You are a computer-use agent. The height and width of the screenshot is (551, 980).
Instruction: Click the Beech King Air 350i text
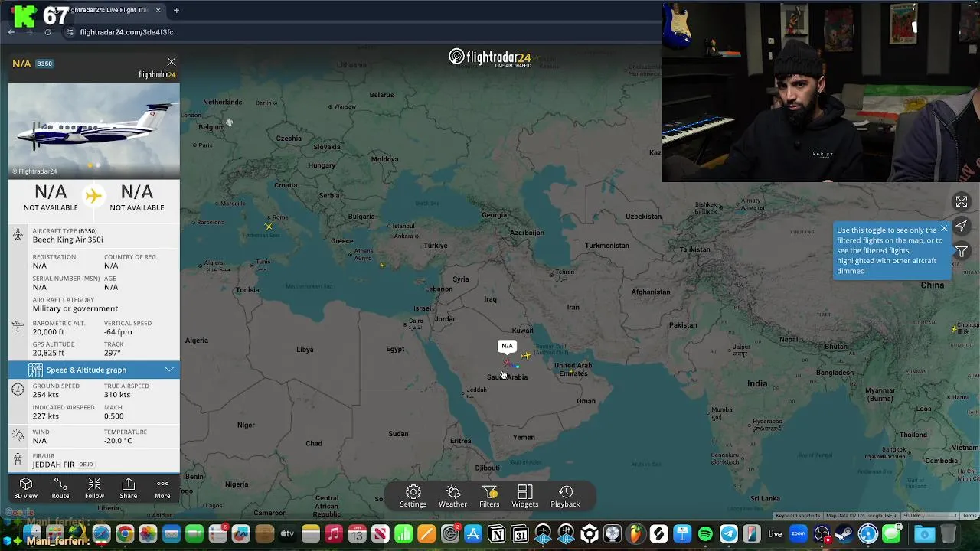tap(67, 240)
